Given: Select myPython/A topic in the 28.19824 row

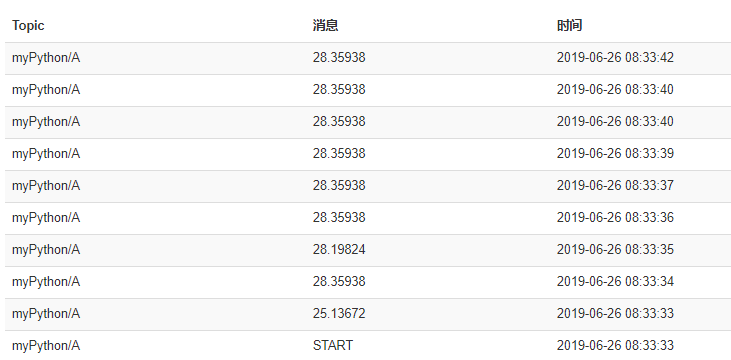Looking at the screenshot, I should [x=46, y=249].
